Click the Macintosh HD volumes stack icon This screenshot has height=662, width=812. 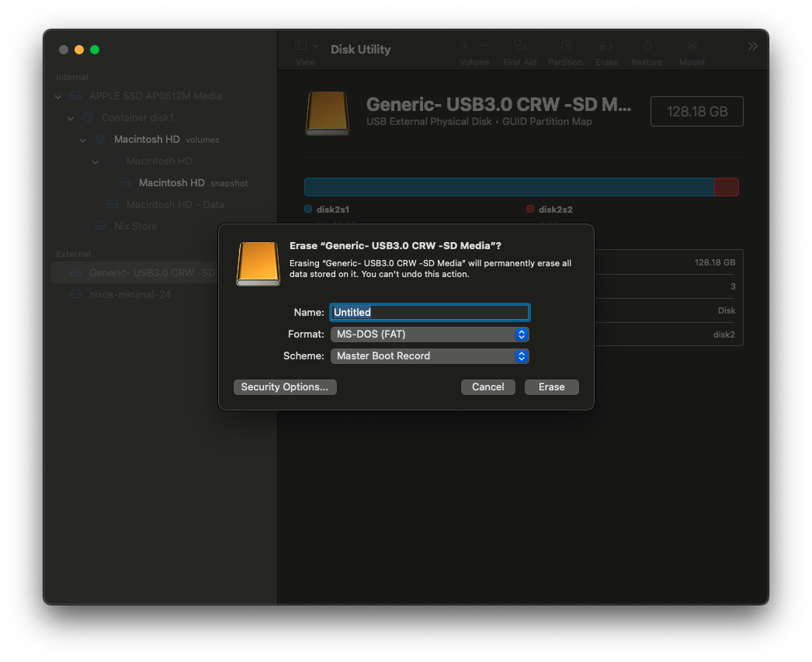[100, 139]
